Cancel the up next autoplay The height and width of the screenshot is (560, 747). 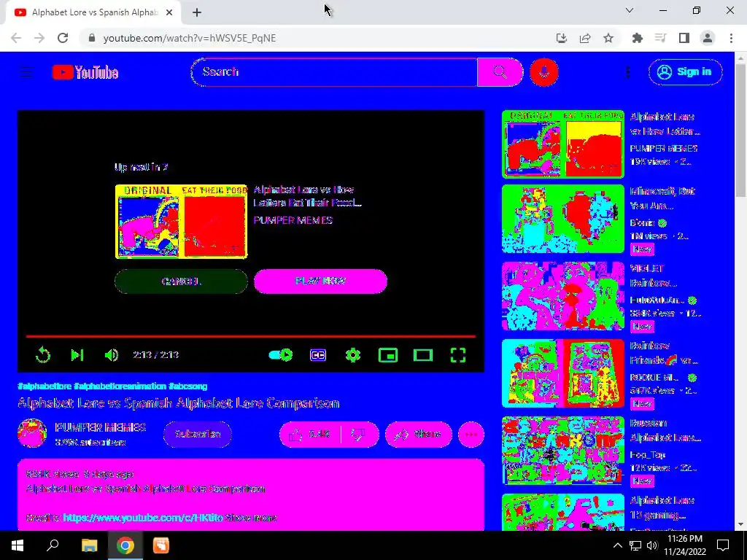[x=181, y=281]
